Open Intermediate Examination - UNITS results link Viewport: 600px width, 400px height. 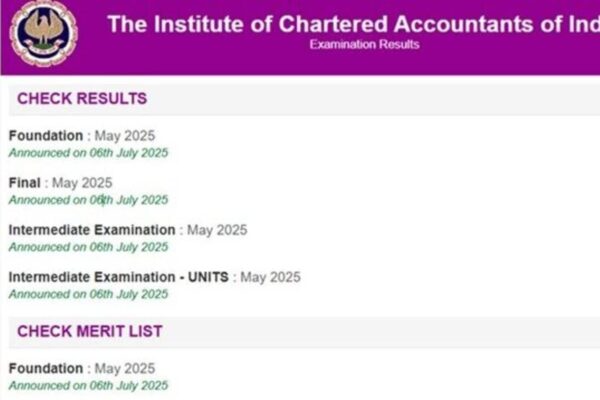[x=119, y=277]
